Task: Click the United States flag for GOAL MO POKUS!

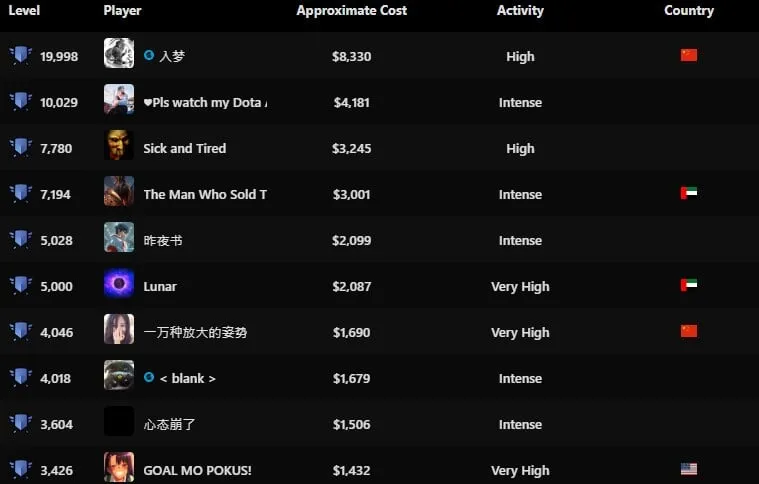Action: [689, 469]
